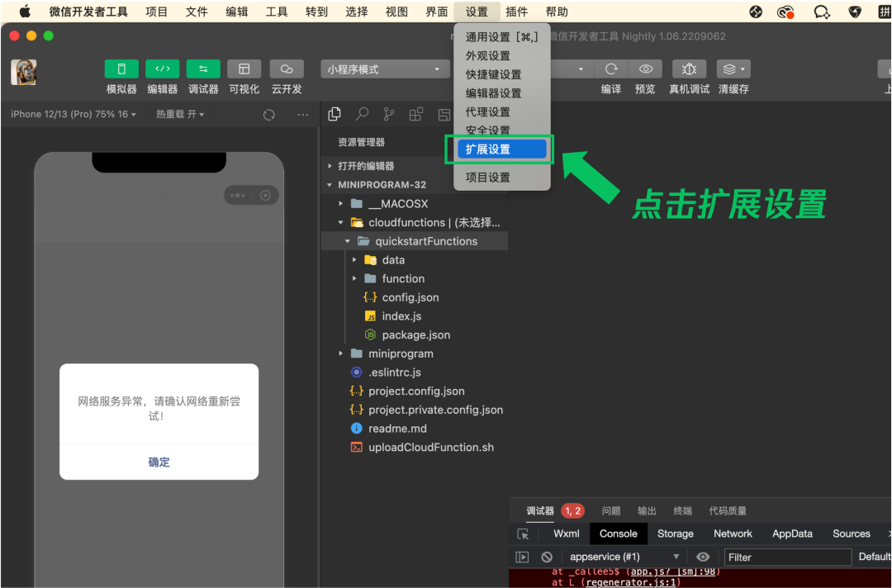Image resolution: width=892 pixels, height=588 pixels.
Task: Select 通用设置 in the settings menu
Action: [502, 37]
